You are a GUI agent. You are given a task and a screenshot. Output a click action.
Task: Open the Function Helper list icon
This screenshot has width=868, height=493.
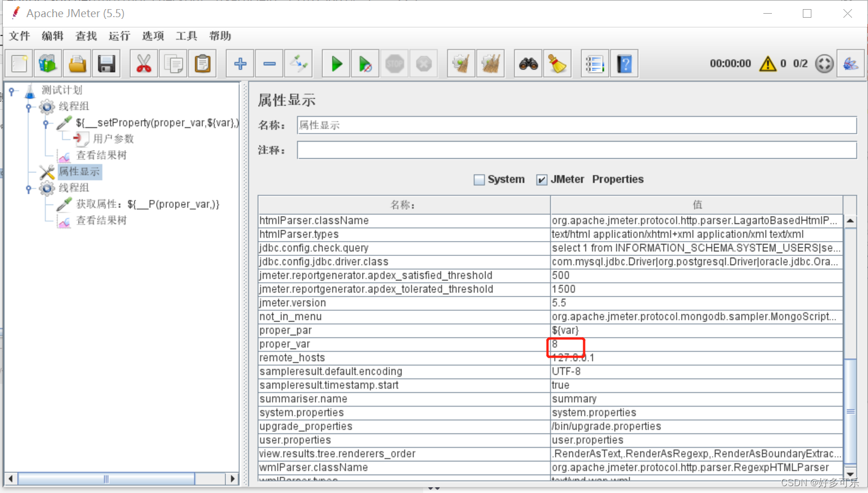595,63
